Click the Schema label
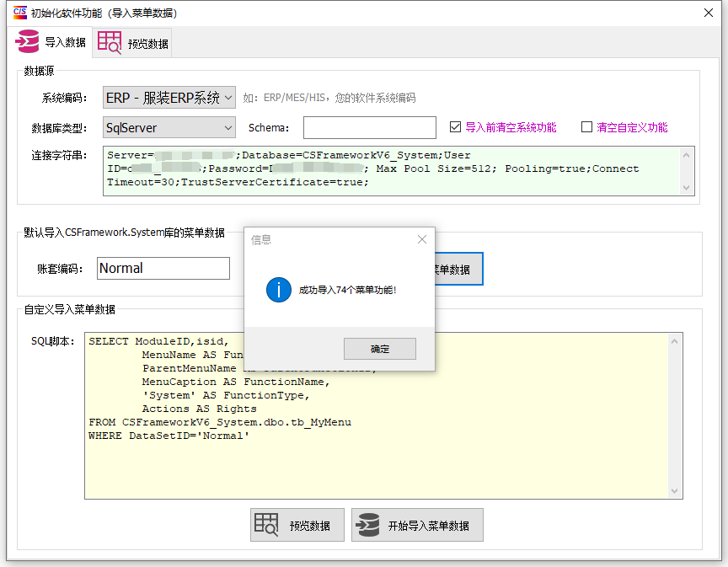The image size is (728, 567). [x=269, y=128]
